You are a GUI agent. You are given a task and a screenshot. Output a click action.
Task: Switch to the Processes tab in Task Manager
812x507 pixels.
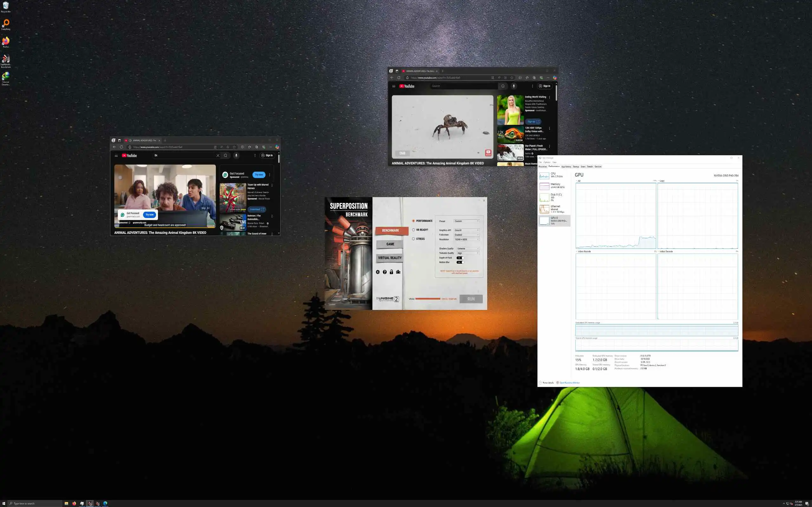[543, 167]
